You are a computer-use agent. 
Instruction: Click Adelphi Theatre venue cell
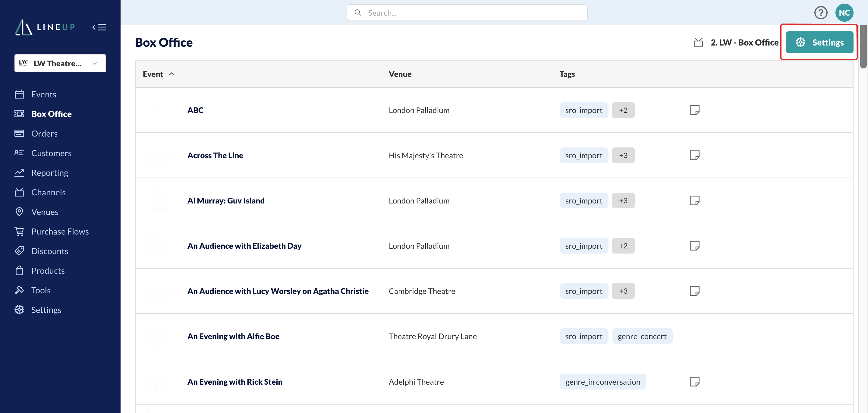coord(416,381)
